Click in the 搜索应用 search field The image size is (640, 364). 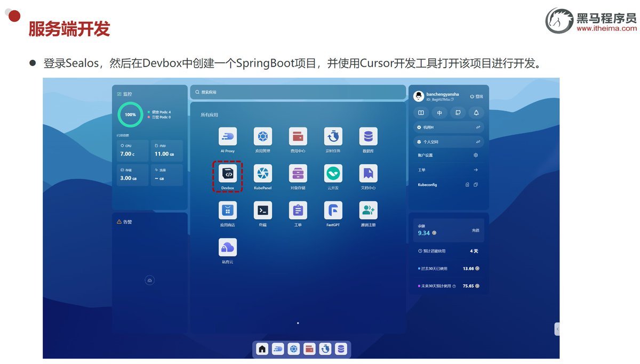pos(298,92)
